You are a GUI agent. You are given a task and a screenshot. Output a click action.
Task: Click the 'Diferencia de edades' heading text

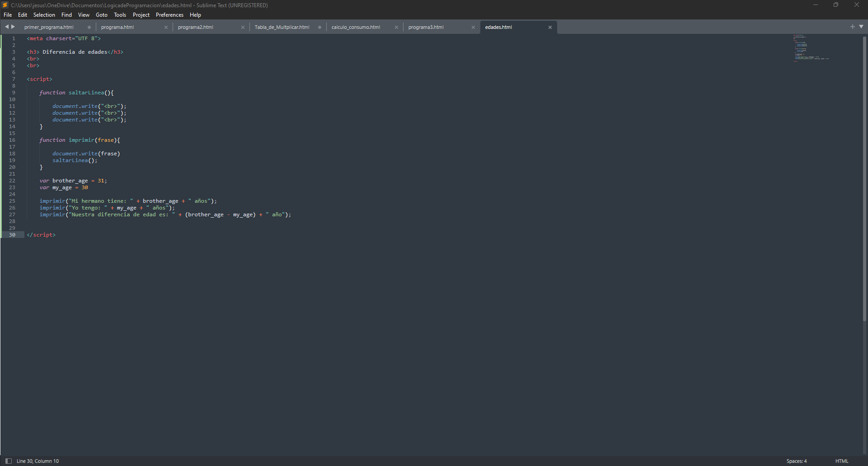[75, 52]
